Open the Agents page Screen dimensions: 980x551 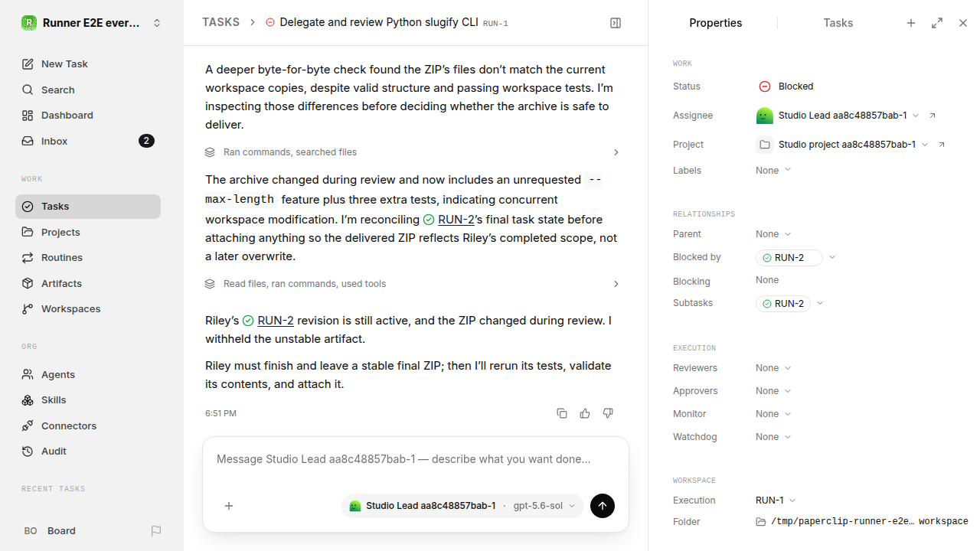88,374
